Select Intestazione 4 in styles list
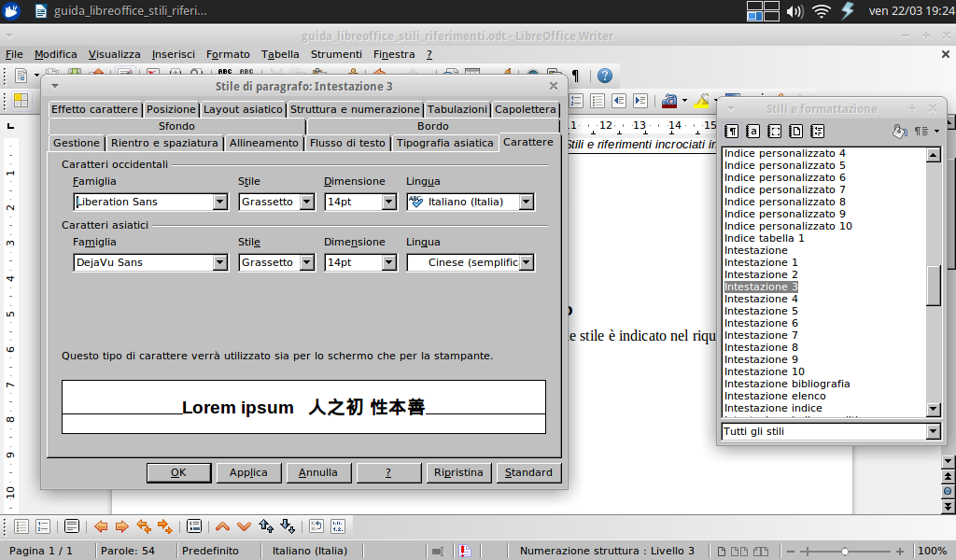 click(x=761, y=300)
